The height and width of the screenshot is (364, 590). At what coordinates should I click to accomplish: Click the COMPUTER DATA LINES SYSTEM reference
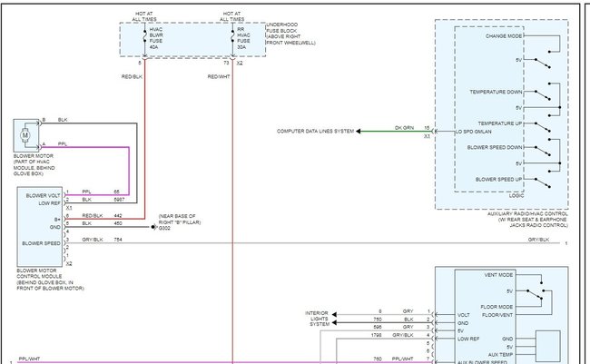click(315, 131)
